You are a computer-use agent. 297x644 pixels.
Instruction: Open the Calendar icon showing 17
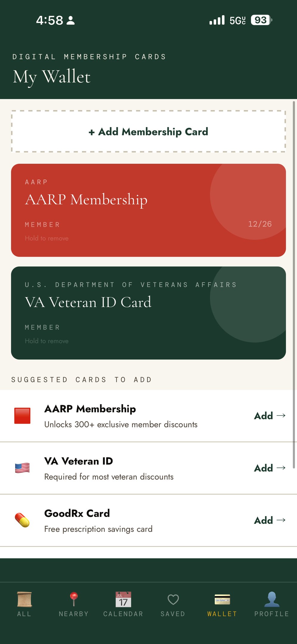(123, 599)
